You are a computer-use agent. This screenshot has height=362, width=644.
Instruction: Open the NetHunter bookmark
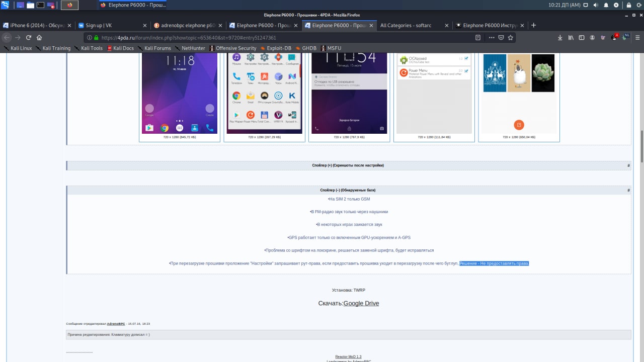[190, 48]
